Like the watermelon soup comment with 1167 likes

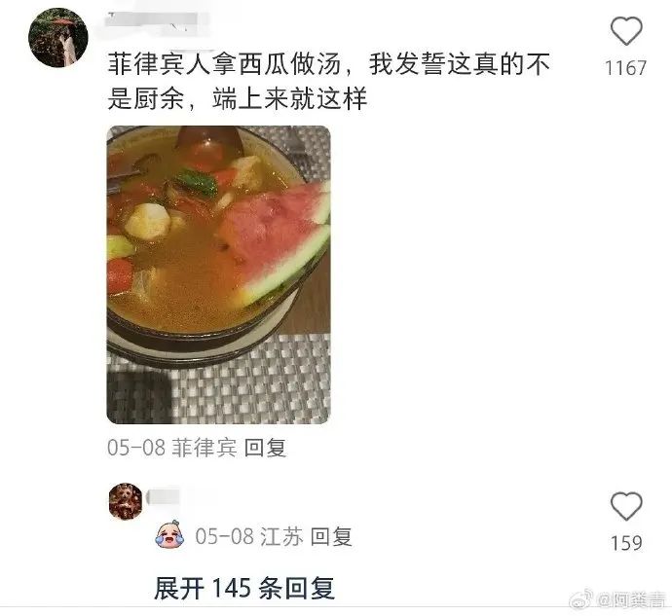point(626,31)
